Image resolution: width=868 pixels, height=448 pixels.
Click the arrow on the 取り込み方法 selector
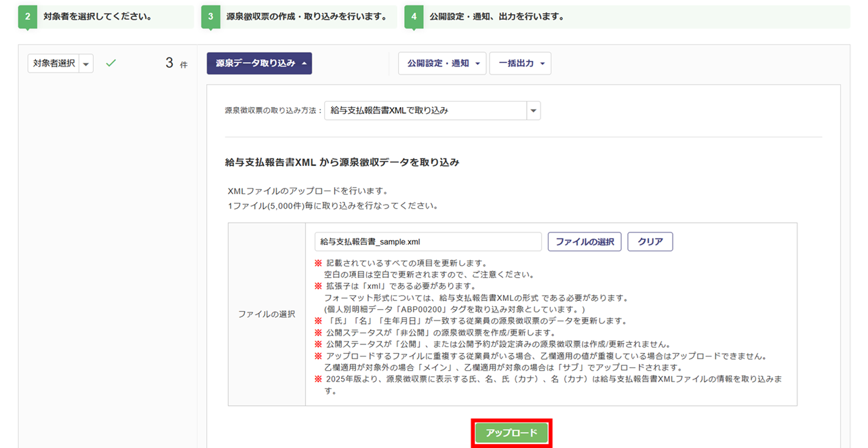point(533,110)
